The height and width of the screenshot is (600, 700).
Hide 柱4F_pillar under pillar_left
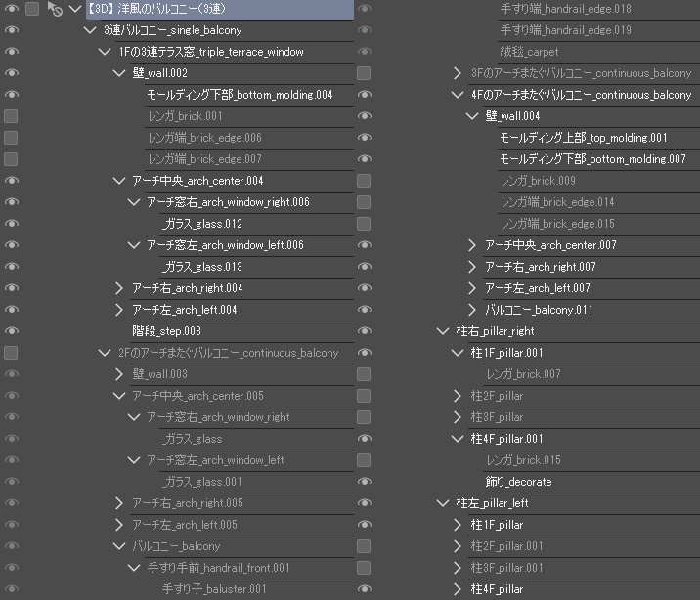(x=365, y=589)
